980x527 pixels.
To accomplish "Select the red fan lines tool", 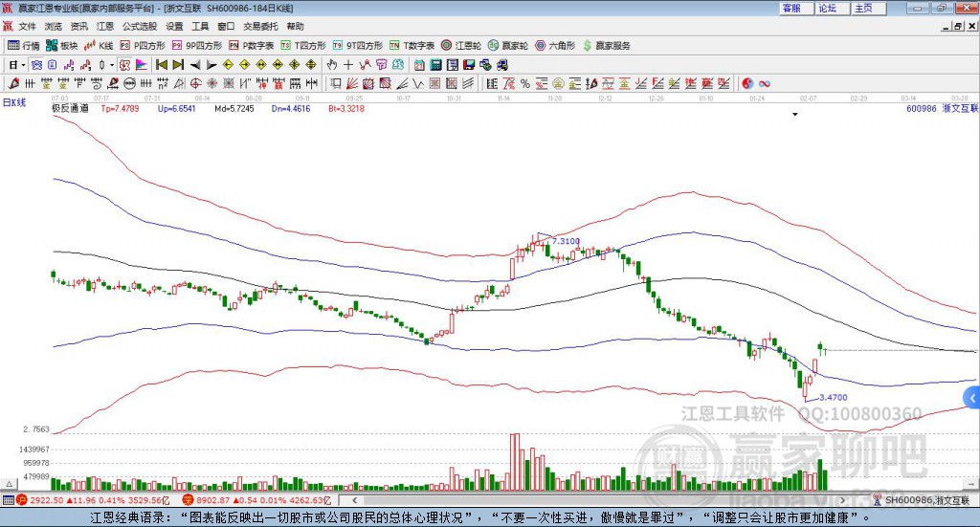I will [x=352, y=83].
